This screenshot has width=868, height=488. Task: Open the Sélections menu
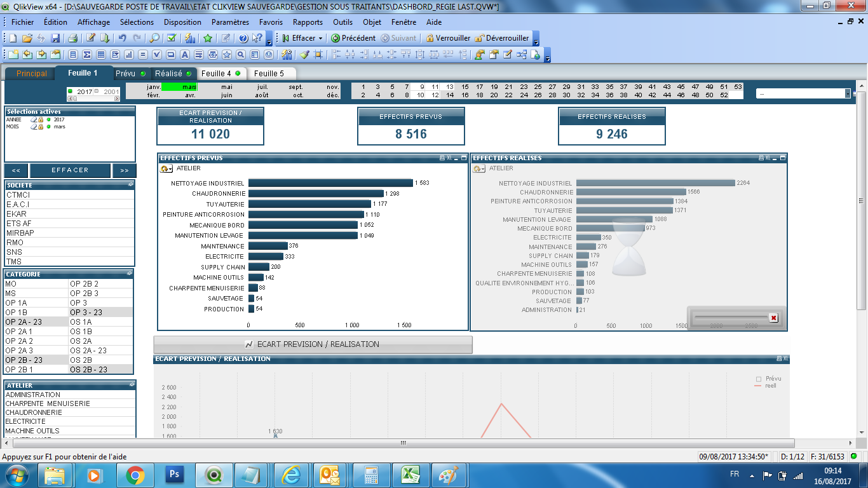pyautogui.click(x=137, y=22)
